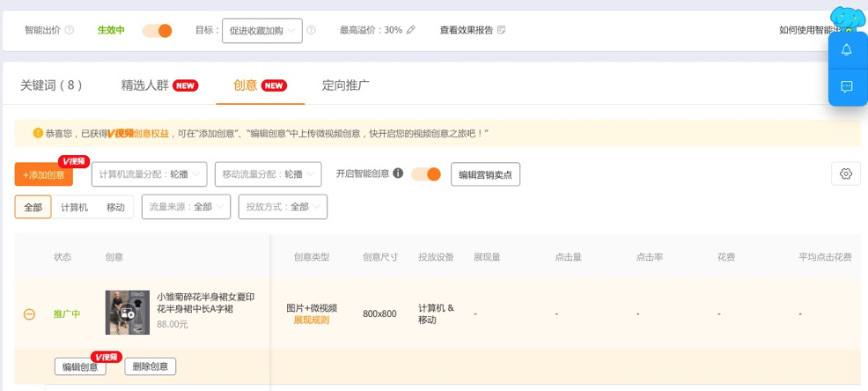The width and height of the screenshot is (868, 391).
Task: Switch to the 关键词 (8) tab
Action: coord(52,85)
